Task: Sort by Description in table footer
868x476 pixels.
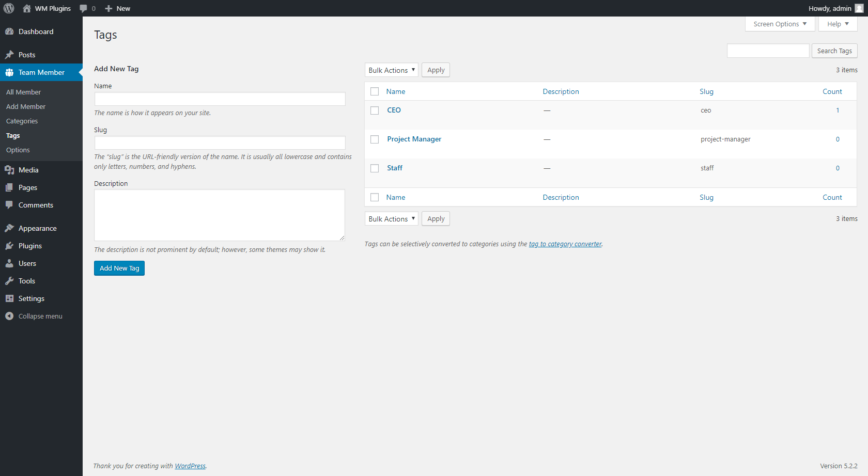Action: 561,197
